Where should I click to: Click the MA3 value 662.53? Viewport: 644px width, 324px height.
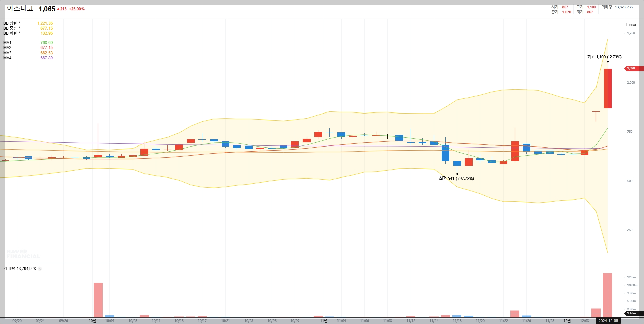coord(46,53)
